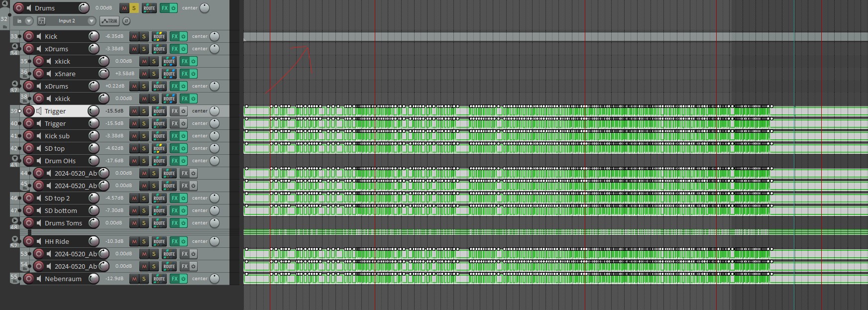Mute the Kick track
868x310 pixels.
[134, 36]
